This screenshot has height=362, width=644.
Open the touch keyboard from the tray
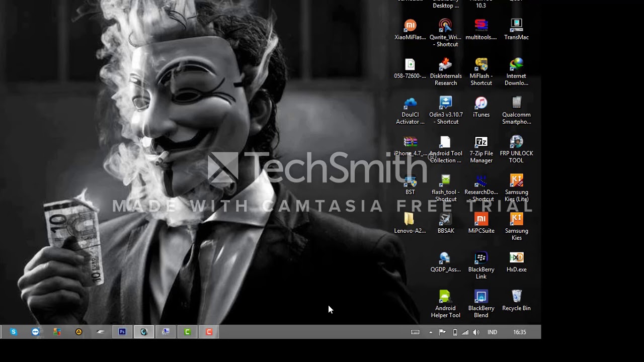[x=415, y=332]
